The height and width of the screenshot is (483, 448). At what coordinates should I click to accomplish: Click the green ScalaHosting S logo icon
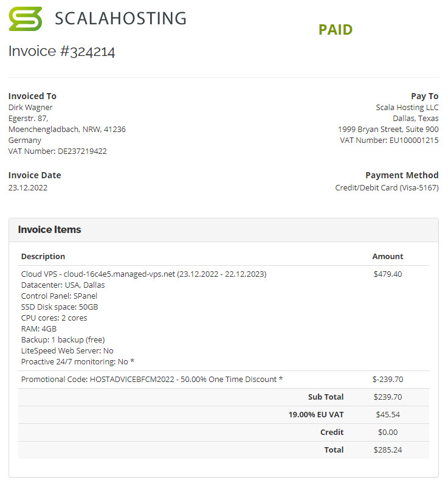point(25,19)
